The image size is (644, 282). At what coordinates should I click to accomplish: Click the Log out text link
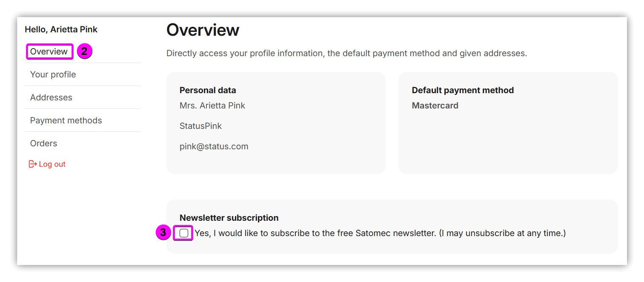point(52,164)
